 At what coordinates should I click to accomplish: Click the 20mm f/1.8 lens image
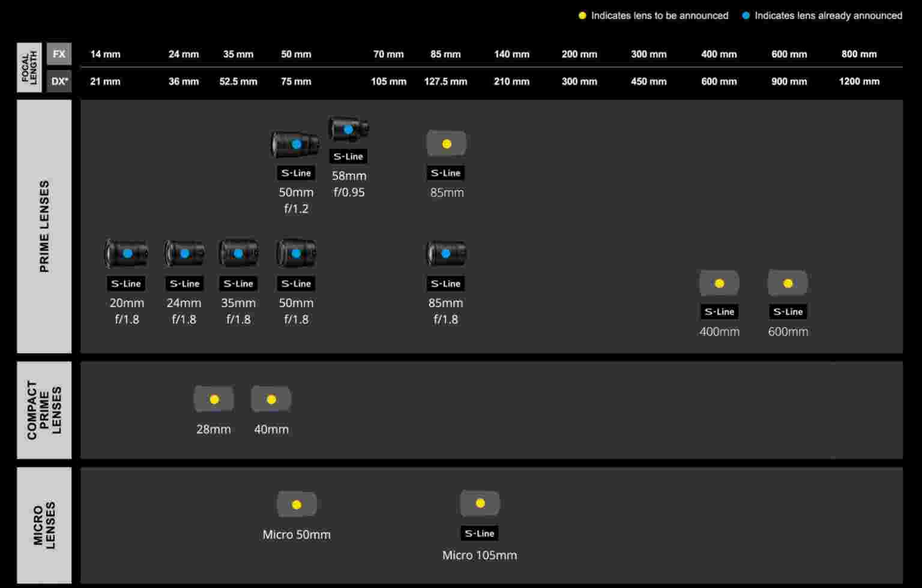click(127, 253)
